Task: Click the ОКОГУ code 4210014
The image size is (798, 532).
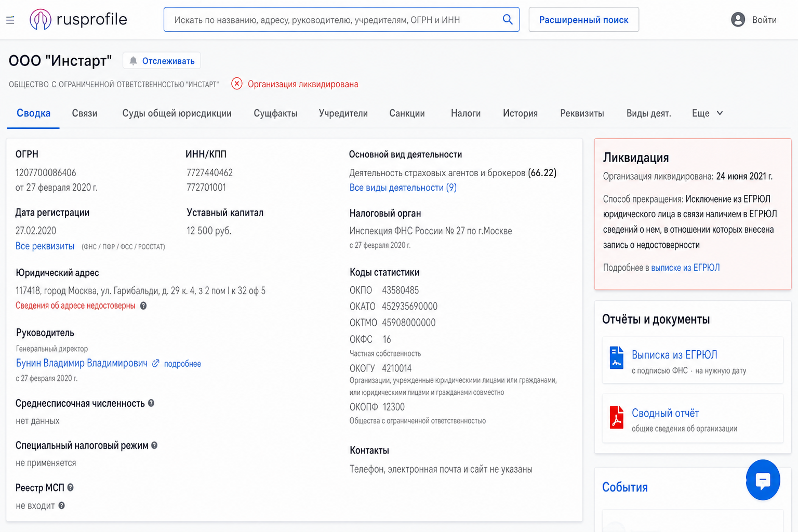Action: tap(397, 368)
